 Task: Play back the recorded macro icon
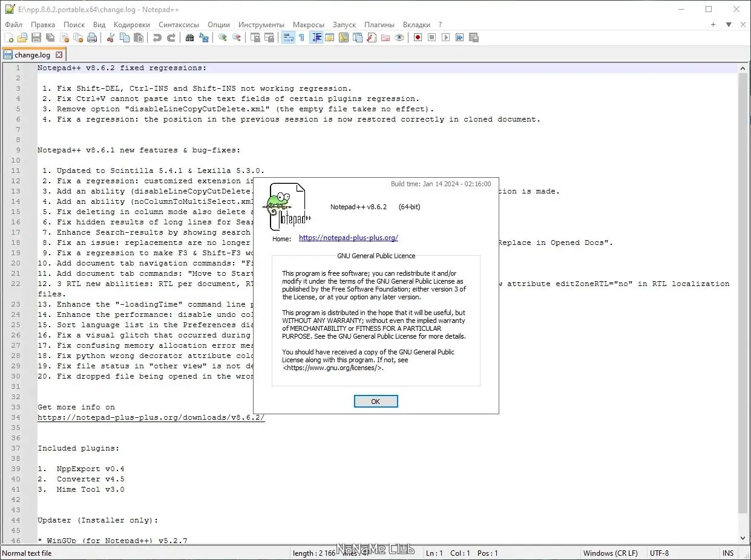click(446, 37)
